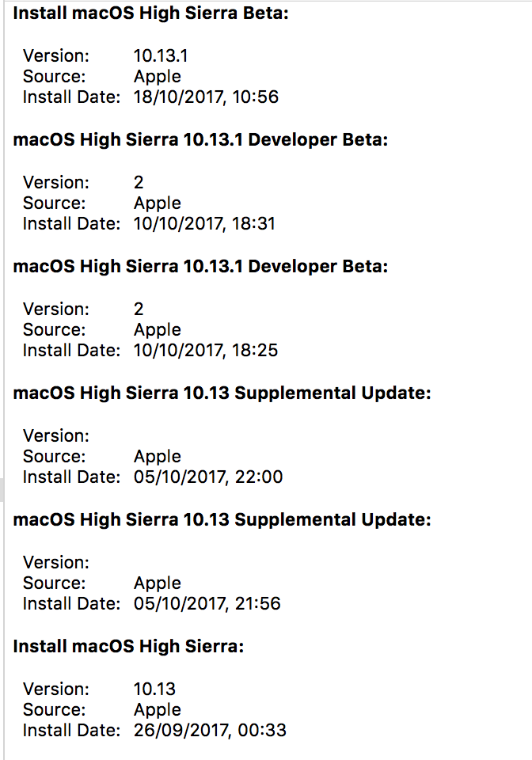Click version number 10.13
Screen dimensions: 532x760
pyautogui.click(x=154, y=689)
